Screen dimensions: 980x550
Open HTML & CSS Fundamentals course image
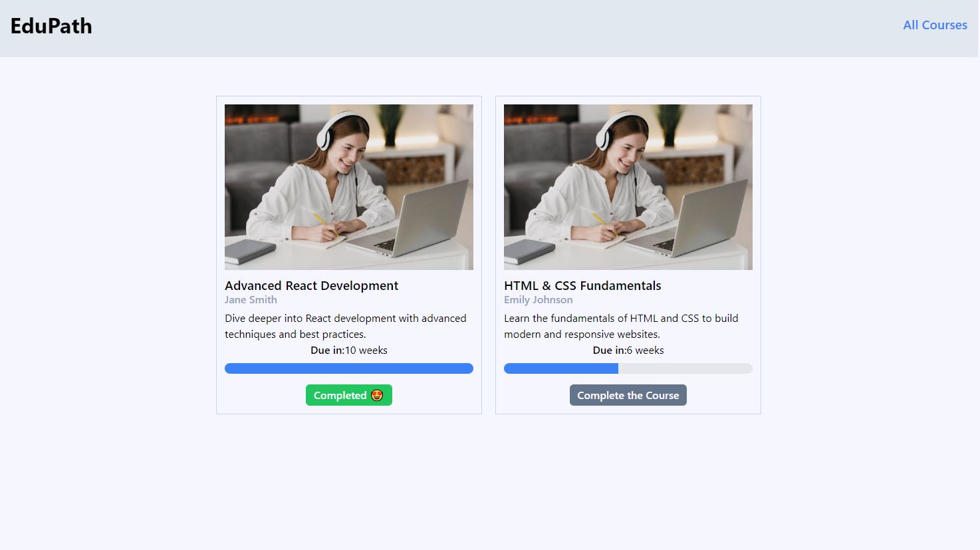click(x=628, y=187)
